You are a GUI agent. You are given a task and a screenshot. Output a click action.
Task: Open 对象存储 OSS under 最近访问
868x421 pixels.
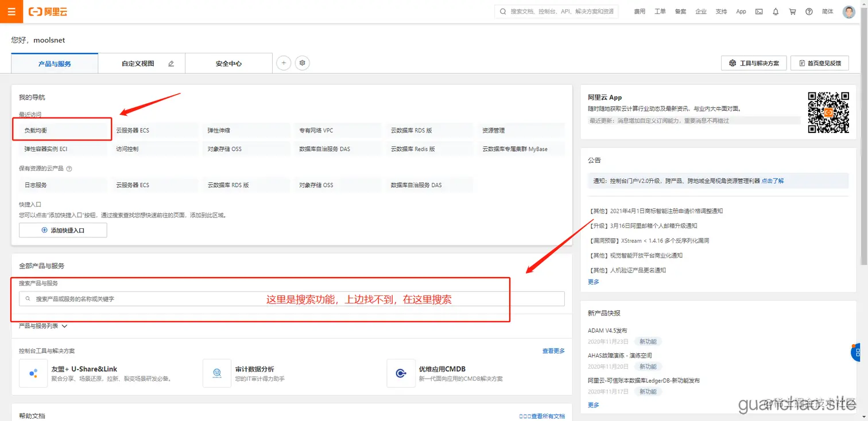coord(246,149)
